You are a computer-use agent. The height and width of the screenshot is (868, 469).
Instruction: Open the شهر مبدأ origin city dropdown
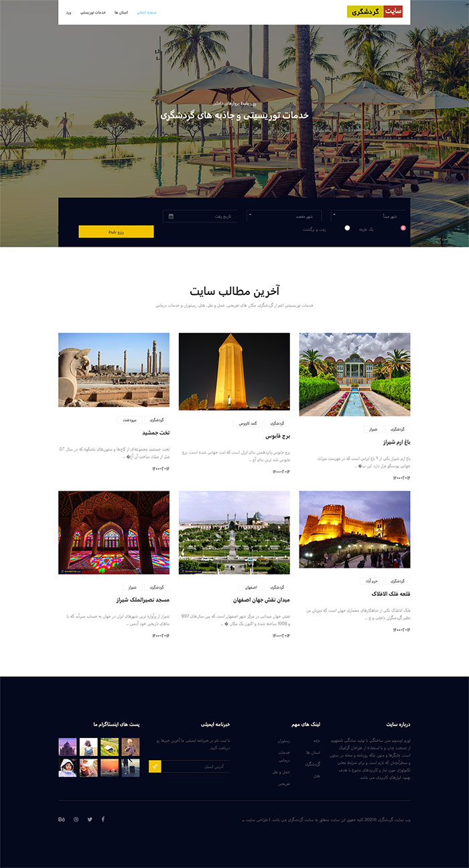coord(368,216)
